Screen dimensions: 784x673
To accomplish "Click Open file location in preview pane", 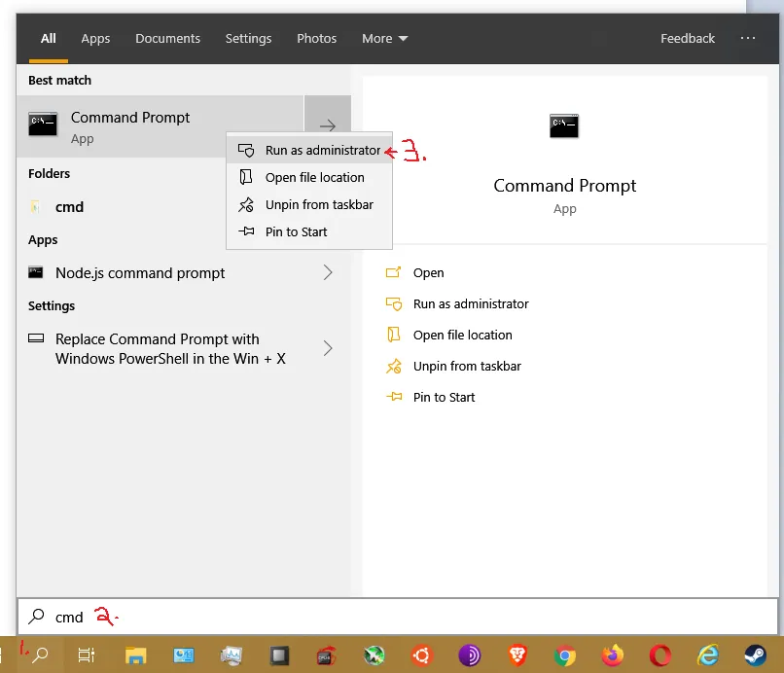I will click(x=449, y=335).
